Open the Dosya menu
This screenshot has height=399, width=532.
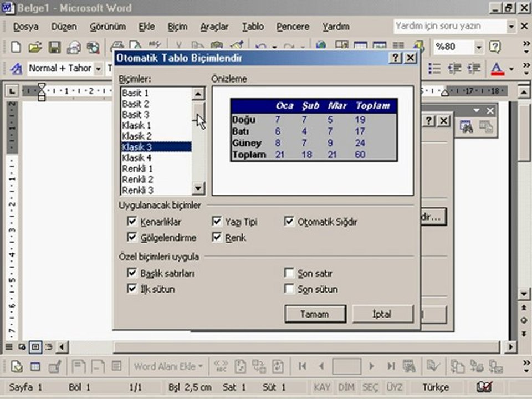point(26,27)
